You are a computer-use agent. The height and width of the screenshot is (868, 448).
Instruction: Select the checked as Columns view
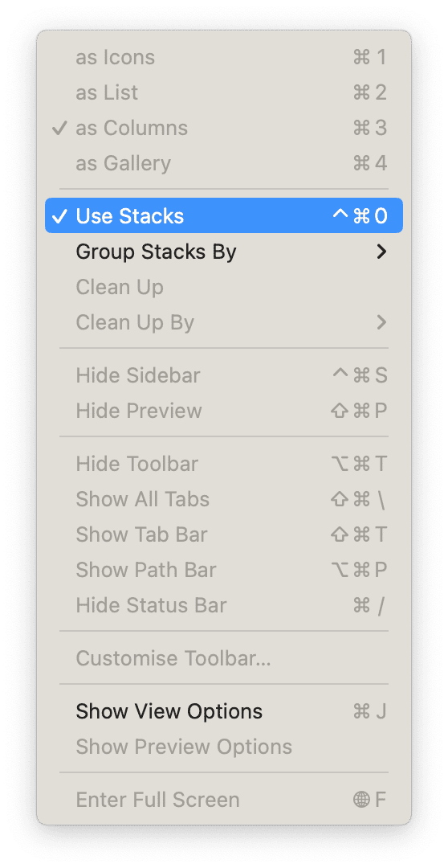pos(223,128)
